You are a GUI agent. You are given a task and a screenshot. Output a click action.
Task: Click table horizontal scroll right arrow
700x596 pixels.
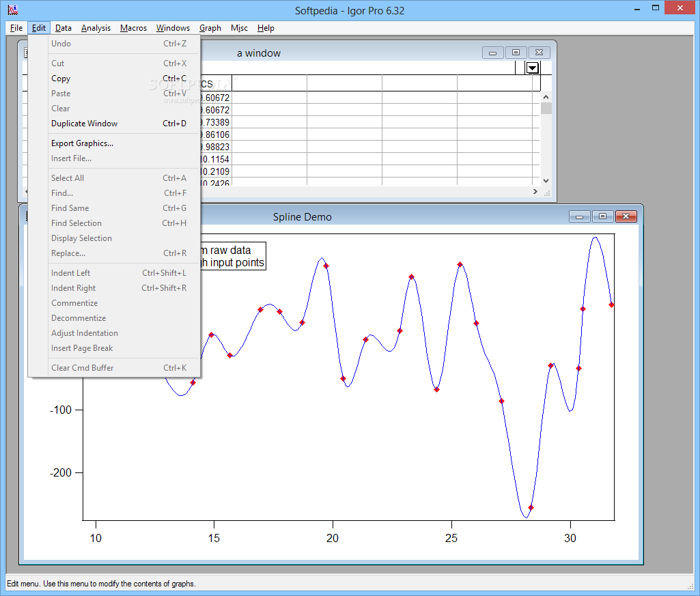(535, 192)
